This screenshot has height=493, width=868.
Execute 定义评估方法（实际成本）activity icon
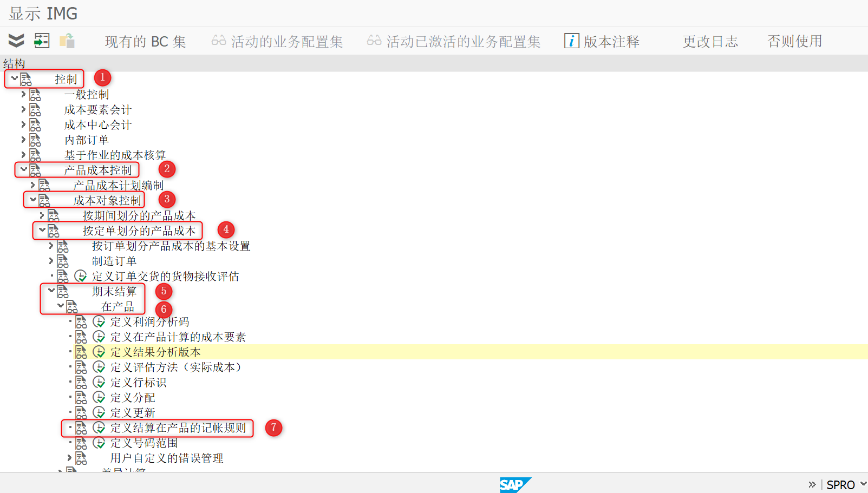[99, 367]
